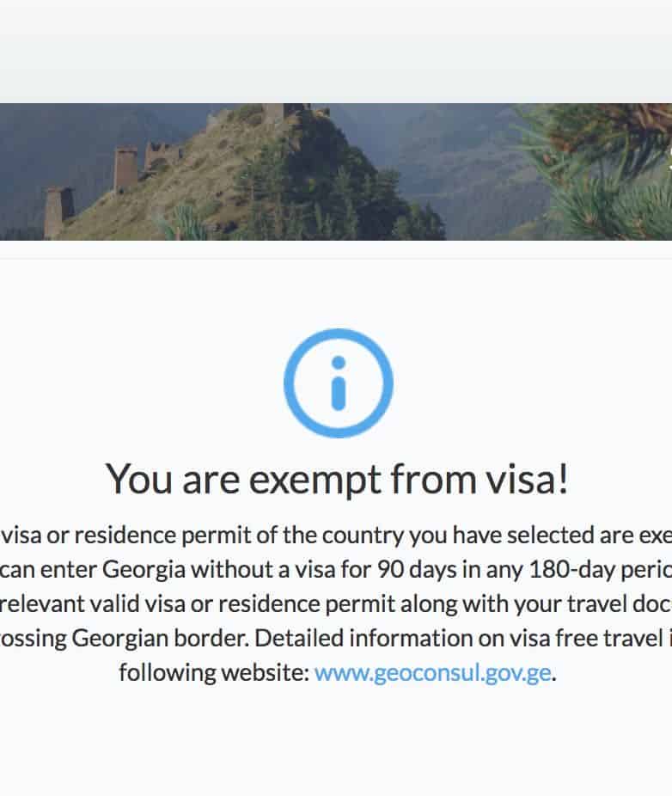672x796 pixels.
Task: Click the stone tower at banner's left edge
Action: pyautogui.click(x=59, y=211)
